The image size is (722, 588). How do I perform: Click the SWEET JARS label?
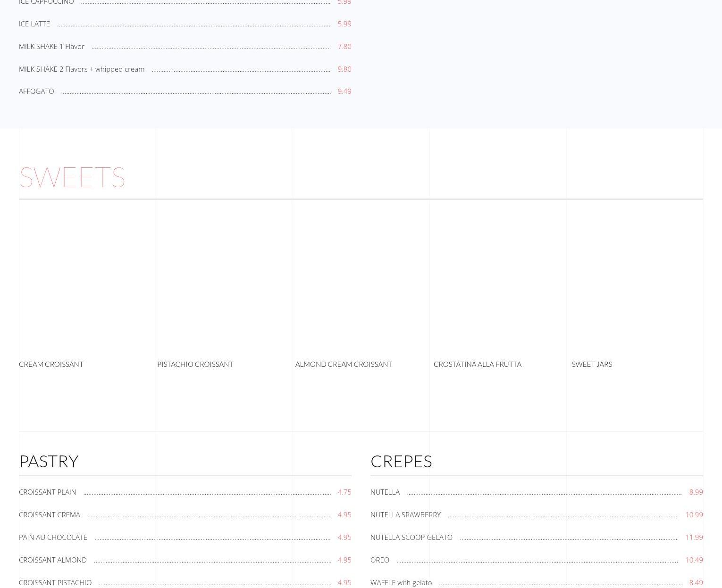coord(592,364)
